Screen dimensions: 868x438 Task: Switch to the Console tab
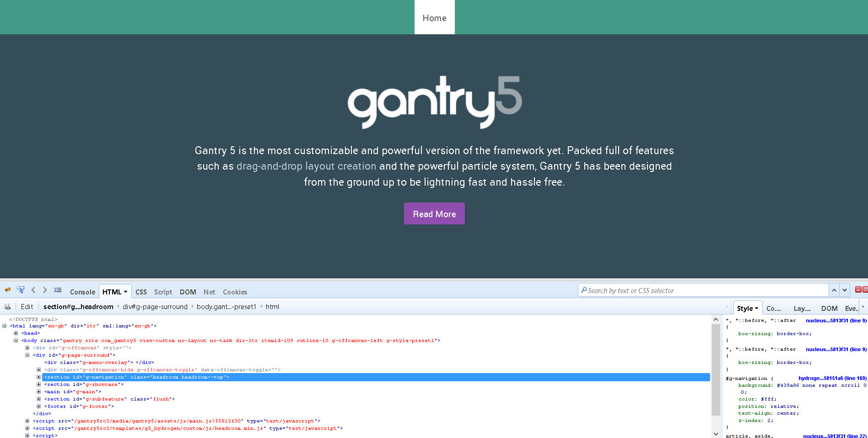tap(82, 292)
